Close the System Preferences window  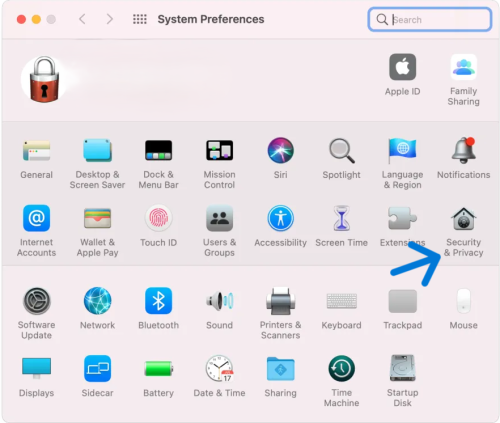pyautogui.click(x=21, y=19)
